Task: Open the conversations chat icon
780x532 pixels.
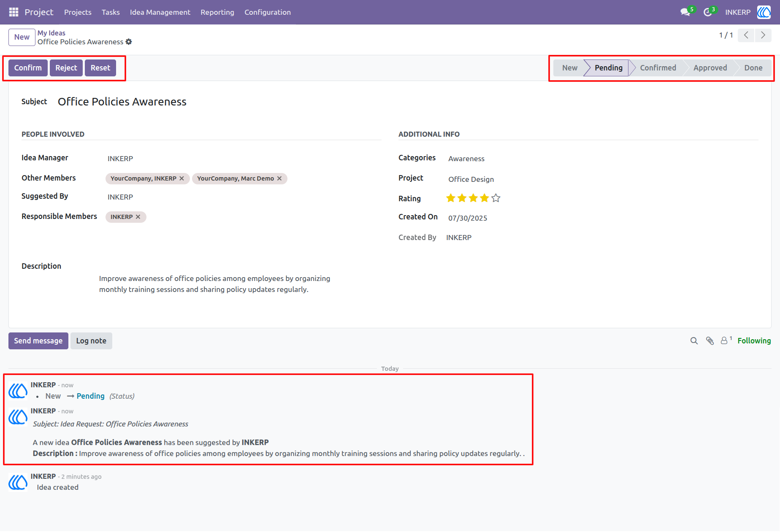Action: 685,12
